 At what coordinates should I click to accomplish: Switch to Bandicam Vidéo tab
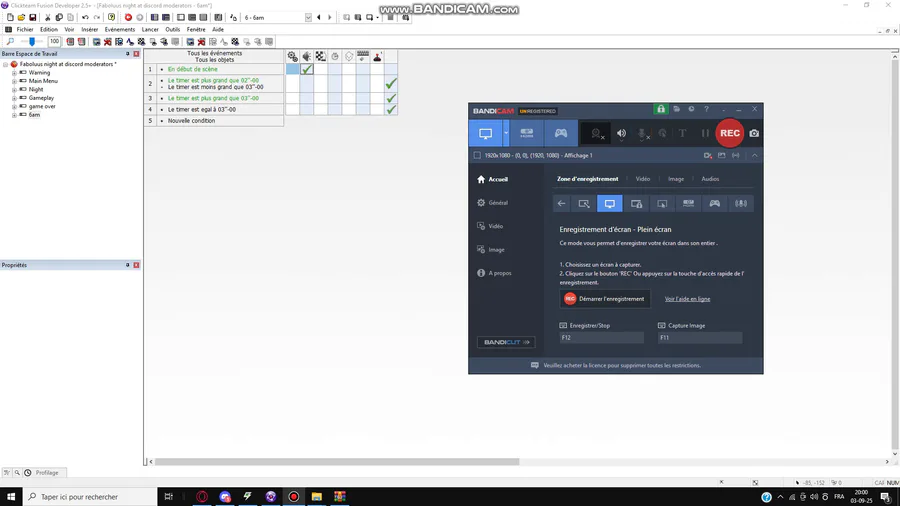point(643,179)
